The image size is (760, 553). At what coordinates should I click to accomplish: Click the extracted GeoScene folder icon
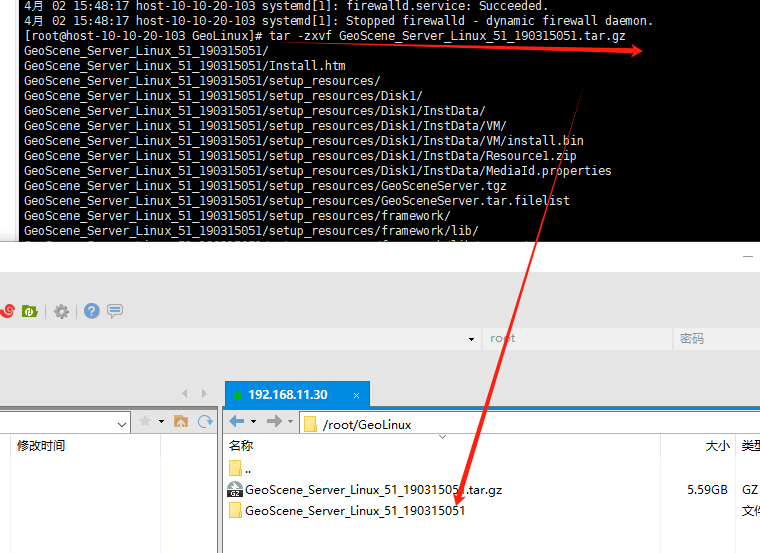(235, 510)
